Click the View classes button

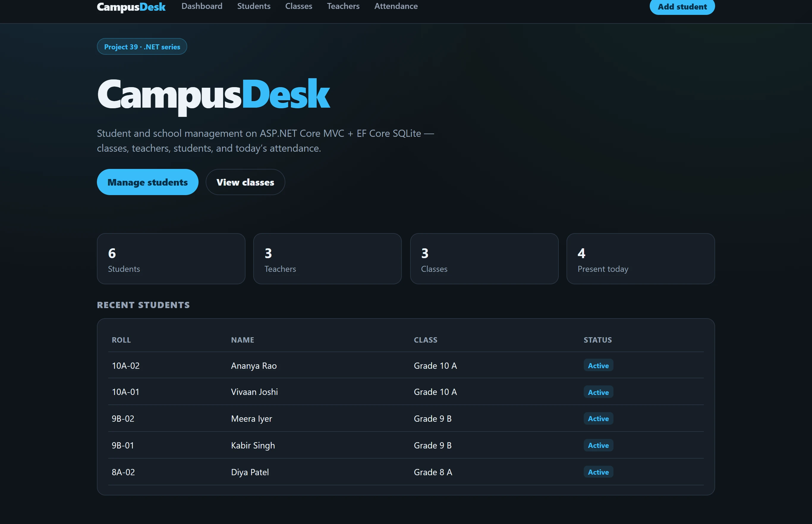pos(245,182)
